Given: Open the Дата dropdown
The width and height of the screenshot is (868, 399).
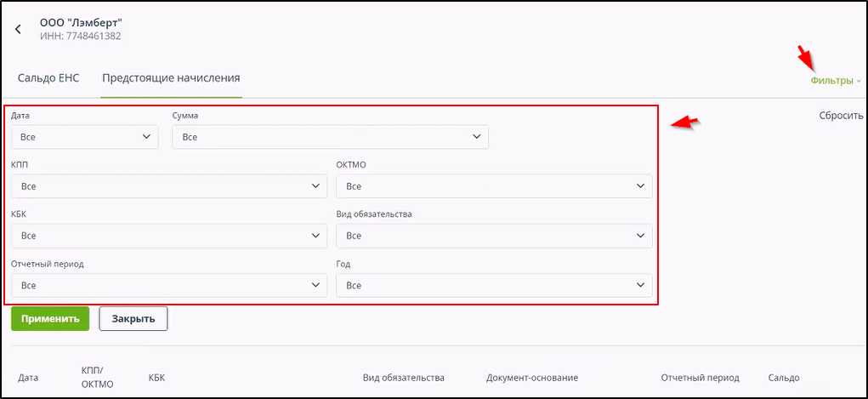Looking at the screenshot, I should pos(85,136).
